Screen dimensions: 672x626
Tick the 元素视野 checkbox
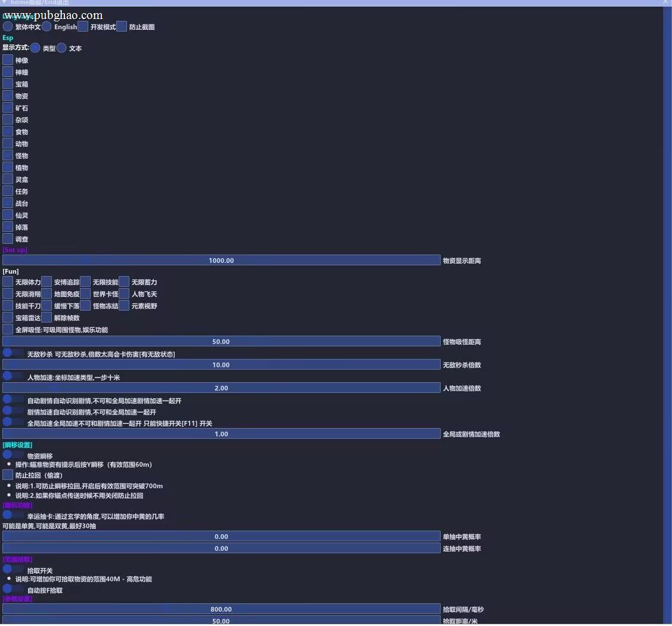tap(124, 306)
